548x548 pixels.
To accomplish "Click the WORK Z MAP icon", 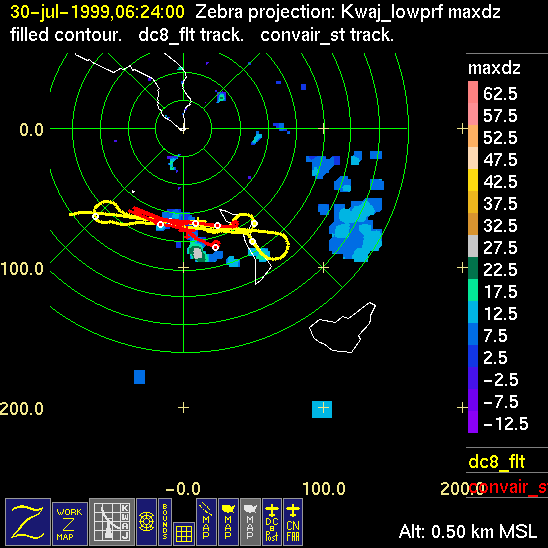I will pos(70,524).
